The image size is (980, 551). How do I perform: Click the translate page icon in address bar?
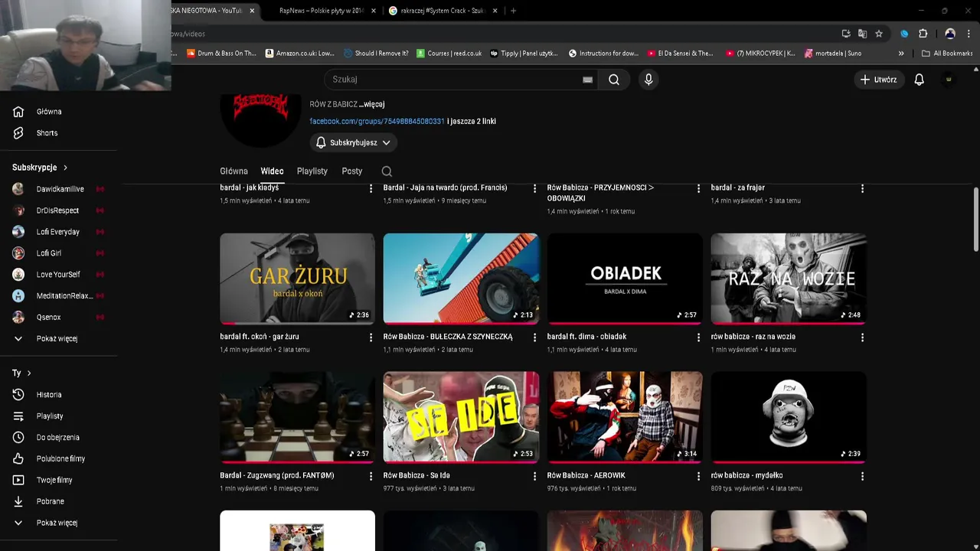pos(862,34)
